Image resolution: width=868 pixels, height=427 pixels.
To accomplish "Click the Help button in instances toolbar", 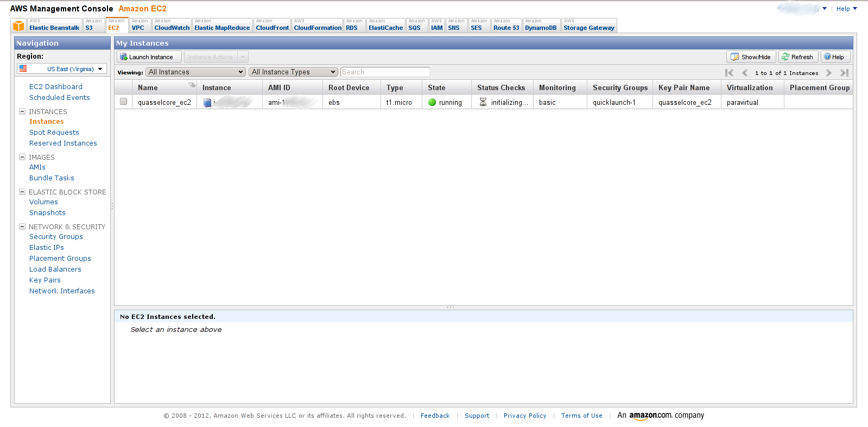I will (835, 57).
